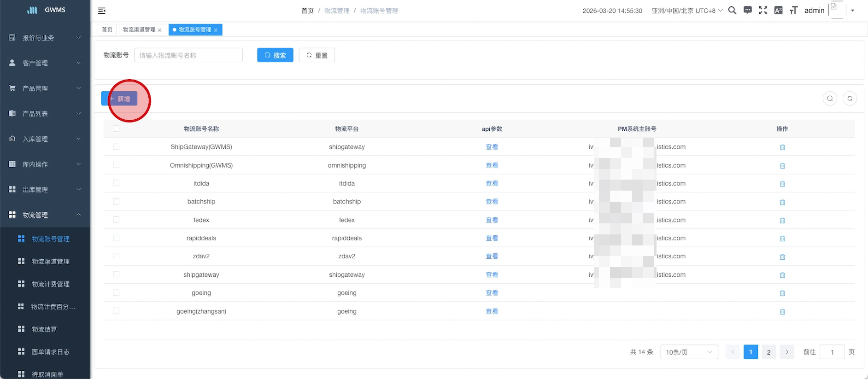This screenshot has height=379, width=868.
Task: Click trash icon for fedex row
Action: (x=782, y=221)
